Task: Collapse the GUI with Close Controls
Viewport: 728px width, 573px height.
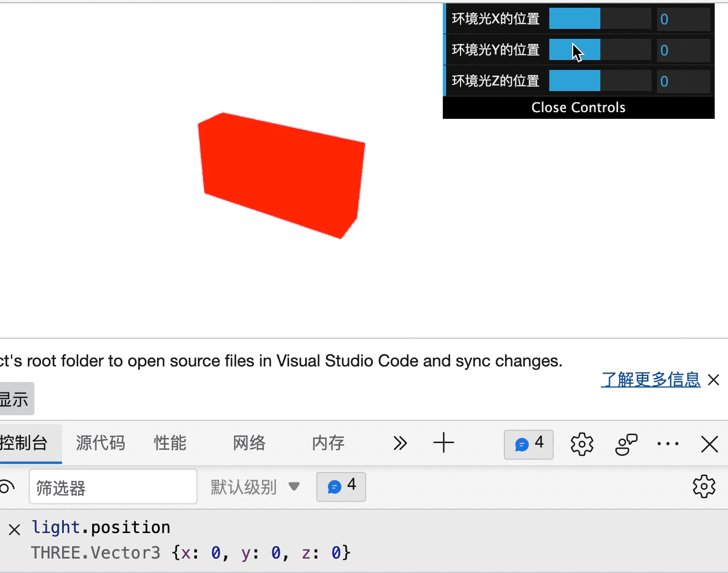Action: (578, 107)
